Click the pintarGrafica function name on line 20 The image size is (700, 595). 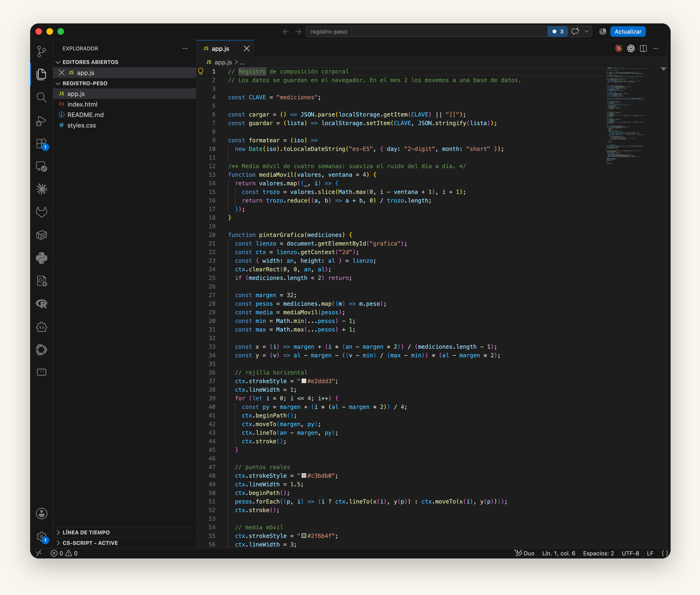tap(281, 235)
